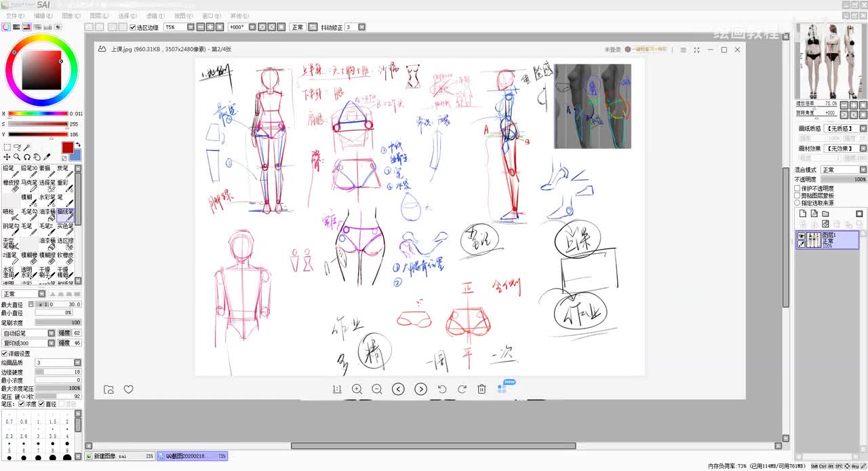Open the 混合模式 blend mode dropdown
The width and height of the screenshot is (868, 471).
point(844,170)
